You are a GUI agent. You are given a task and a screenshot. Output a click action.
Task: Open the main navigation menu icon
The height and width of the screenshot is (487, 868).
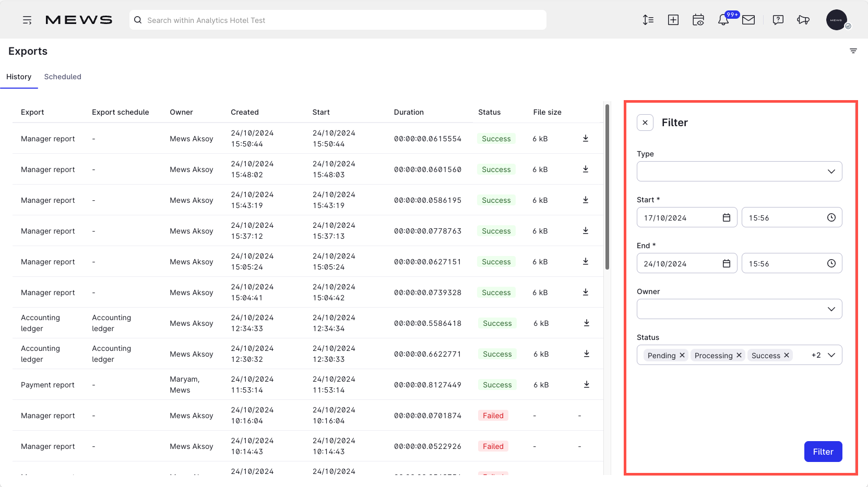pos(27,20)
